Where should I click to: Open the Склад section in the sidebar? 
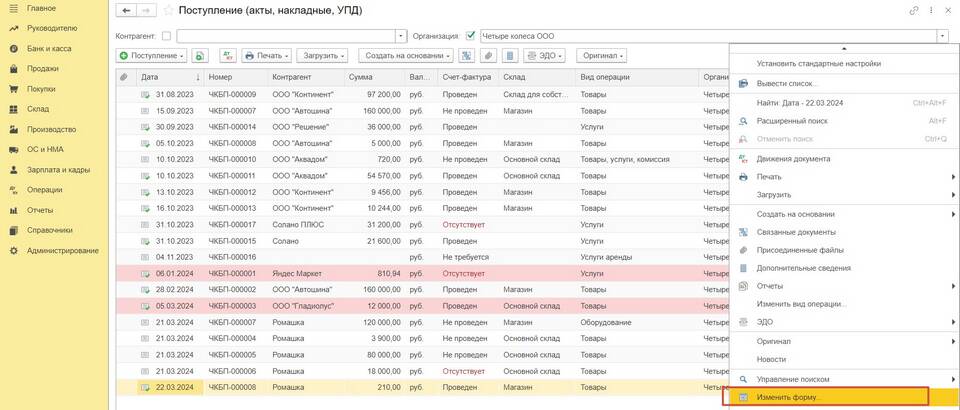click(x=38, y=109)
